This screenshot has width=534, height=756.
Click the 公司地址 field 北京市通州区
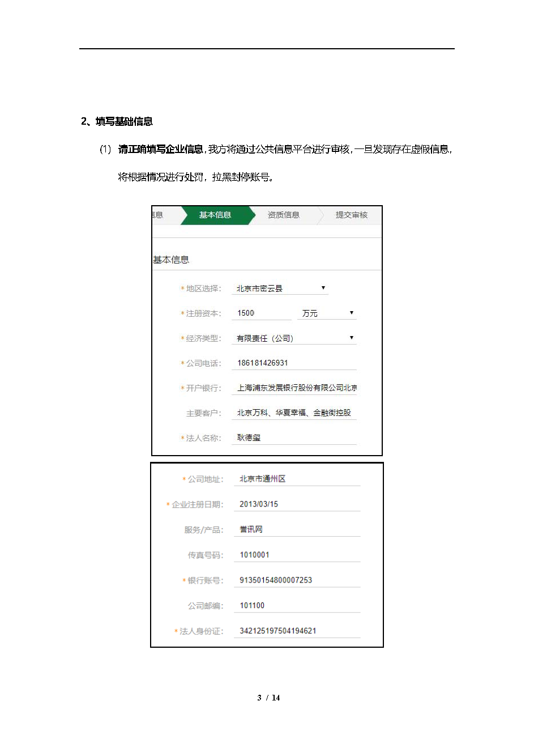[297, 479]
